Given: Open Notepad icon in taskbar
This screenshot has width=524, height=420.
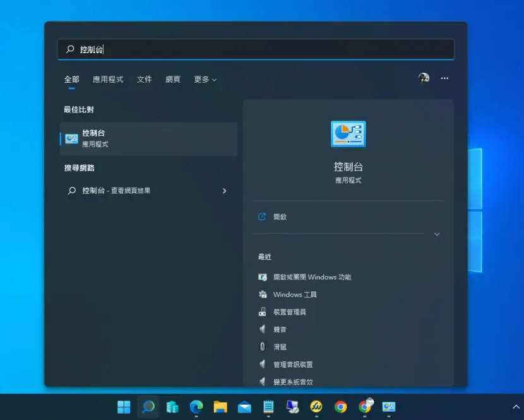Looking at the screenshot, I should [x=268, y=407].
